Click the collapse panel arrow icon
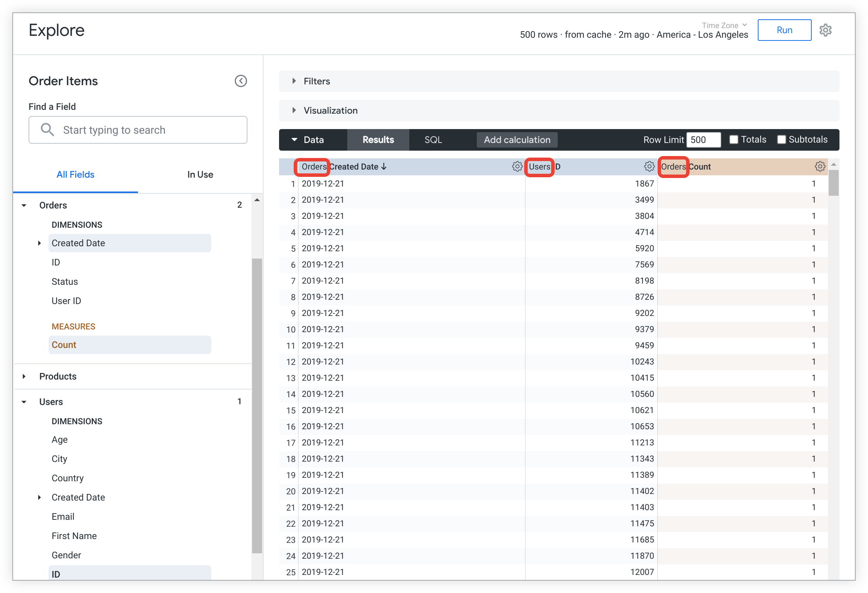This screenshot has height=593, width=868. tap(241, 81)
